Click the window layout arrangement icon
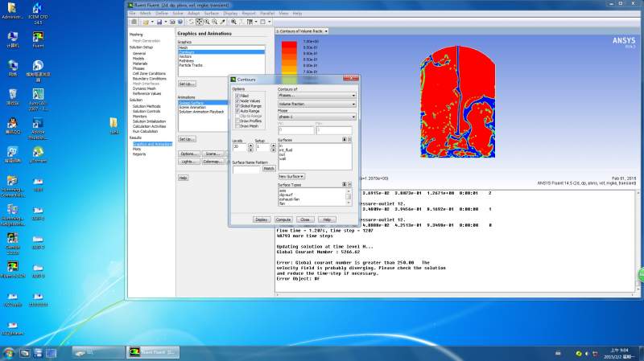Screen dimensions: 644x361 pyautogui.click(x=250, y=22)
